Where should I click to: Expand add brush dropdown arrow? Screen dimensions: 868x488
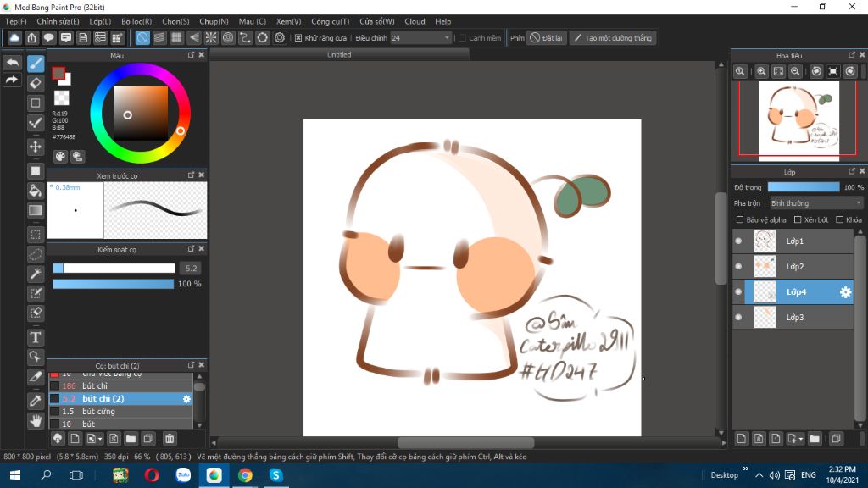100,440
